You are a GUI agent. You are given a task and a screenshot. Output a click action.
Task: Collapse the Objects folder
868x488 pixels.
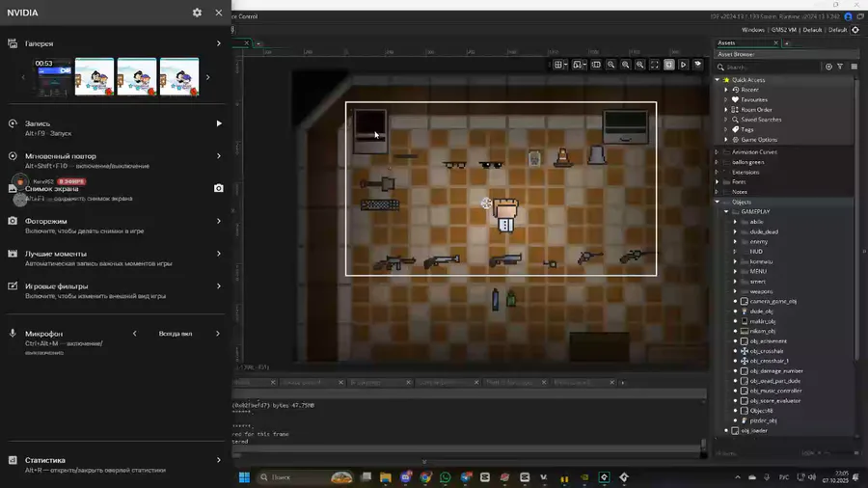pos(718,202)
